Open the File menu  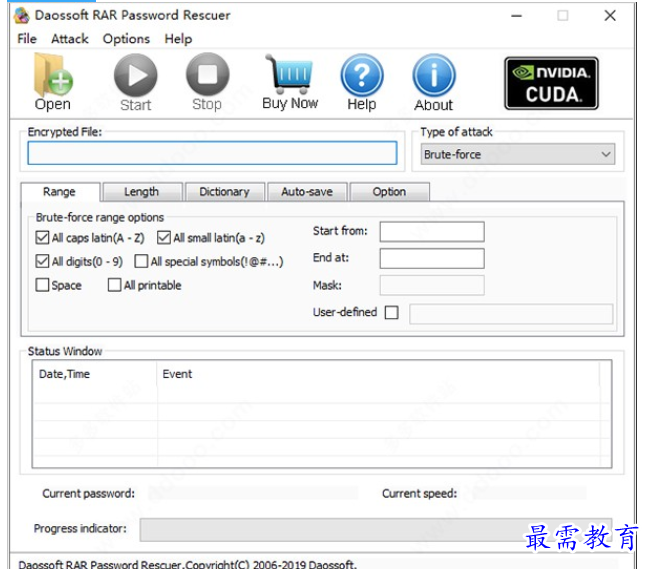[27, 39]
